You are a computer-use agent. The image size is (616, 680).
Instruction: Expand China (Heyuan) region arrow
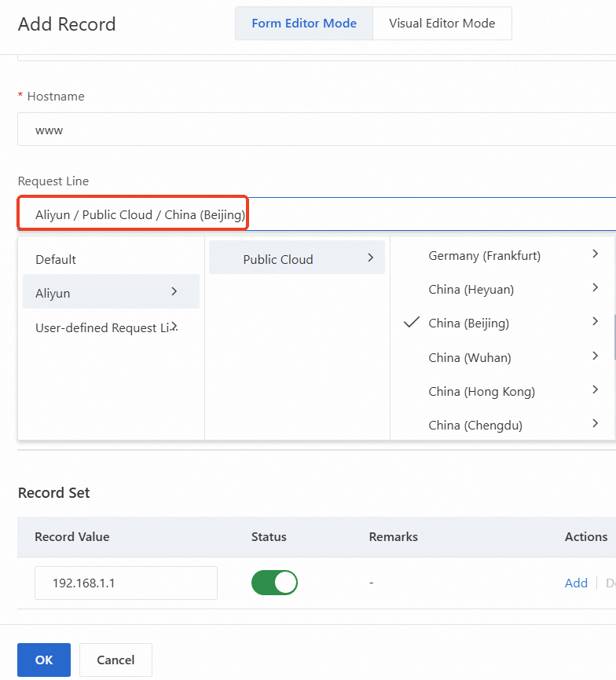click(x=596, y=288)
